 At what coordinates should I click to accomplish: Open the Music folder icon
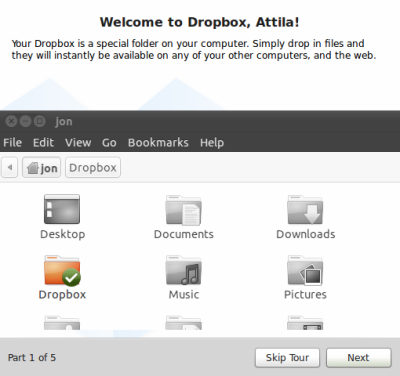(x=183, y=270)
